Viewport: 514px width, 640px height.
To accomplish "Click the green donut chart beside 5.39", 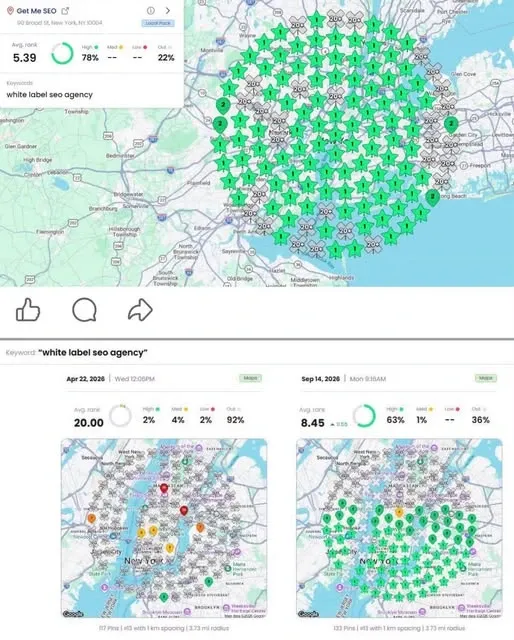I will pyautogui.click(x=62, y=53).
